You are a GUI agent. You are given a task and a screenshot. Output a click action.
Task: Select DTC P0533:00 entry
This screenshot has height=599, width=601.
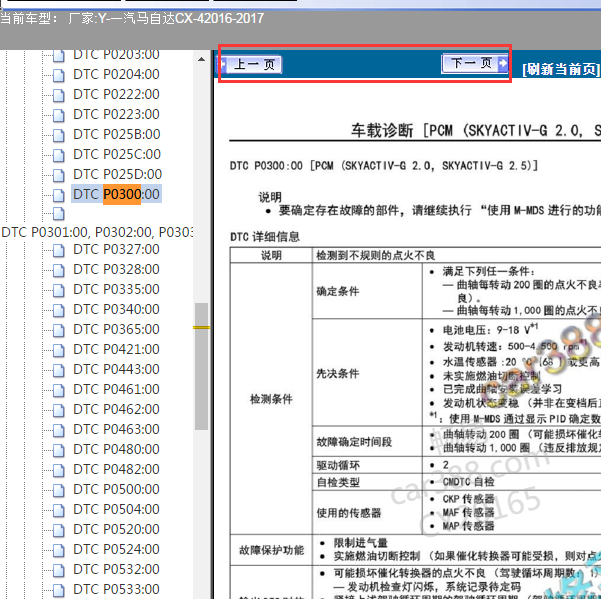(116, 589)
